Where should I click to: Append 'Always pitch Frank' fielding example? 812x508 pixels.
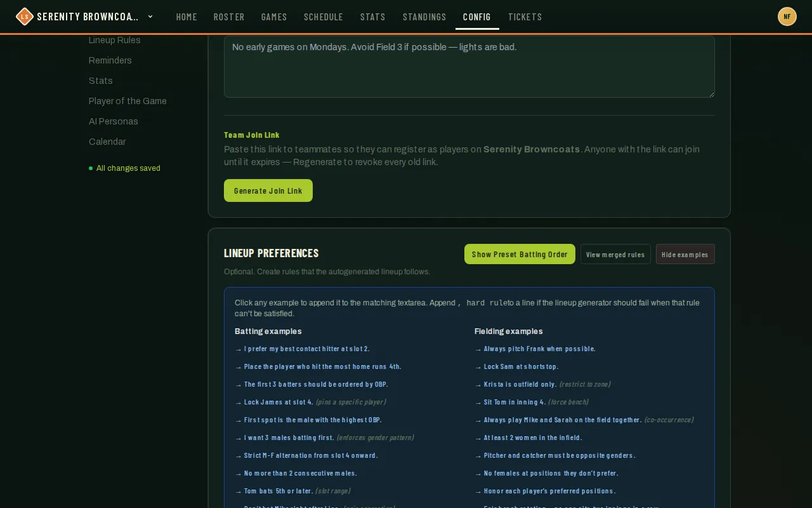(x=535, y=349)
